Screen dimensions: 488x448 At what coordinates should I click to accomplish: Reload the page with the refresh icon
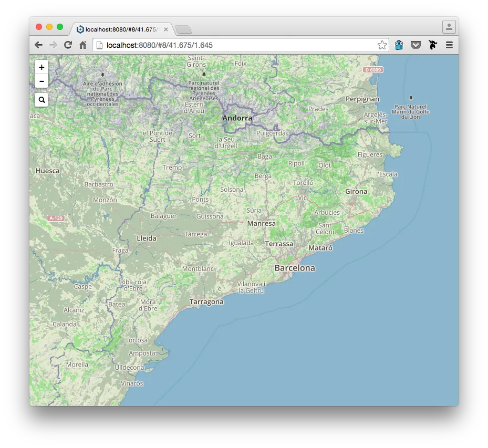tap(68, 45)
